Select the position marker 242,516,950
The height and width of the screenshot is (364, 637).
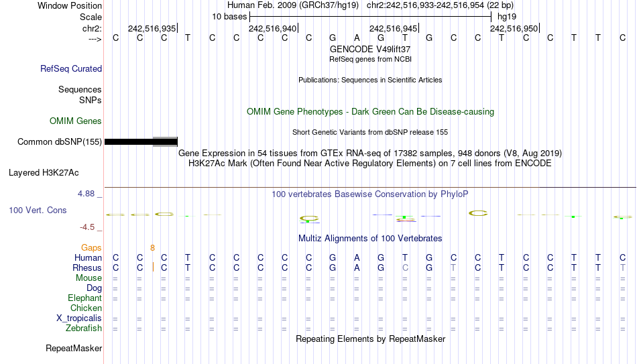514,28
